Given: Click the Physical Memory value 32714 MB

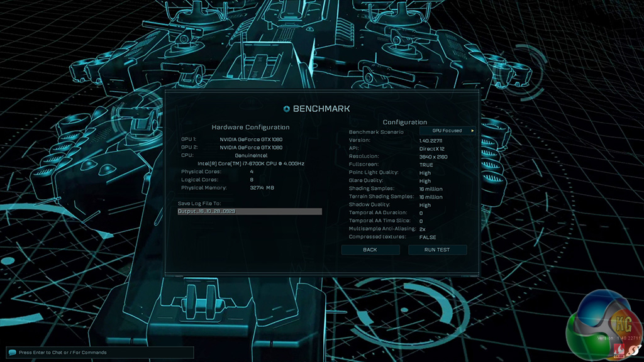Looking at the screenshot, I should tap(262, 187).
